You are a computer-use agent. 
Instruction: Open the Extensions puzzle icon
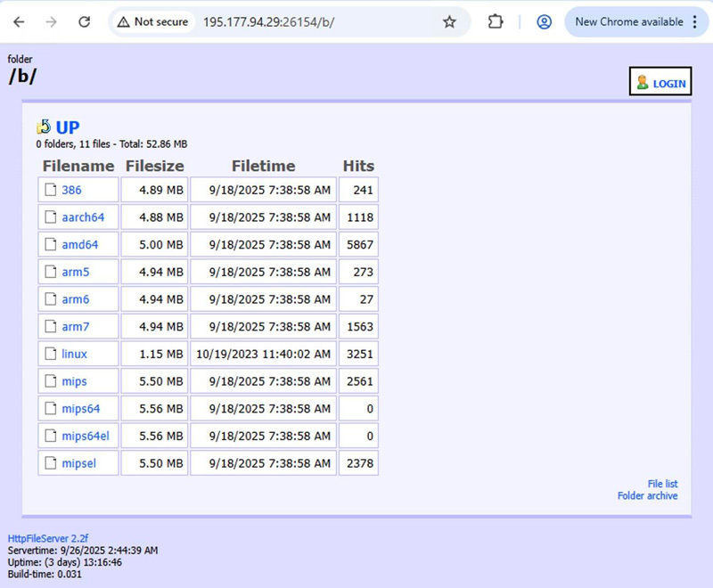[x=496, y=22]
